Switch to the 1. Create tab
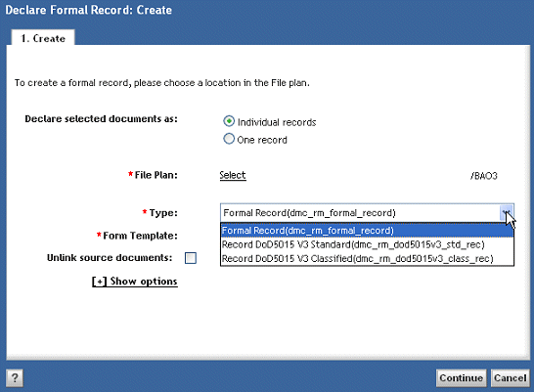Screen dimensions: 534x392 [x=43, y=38]
